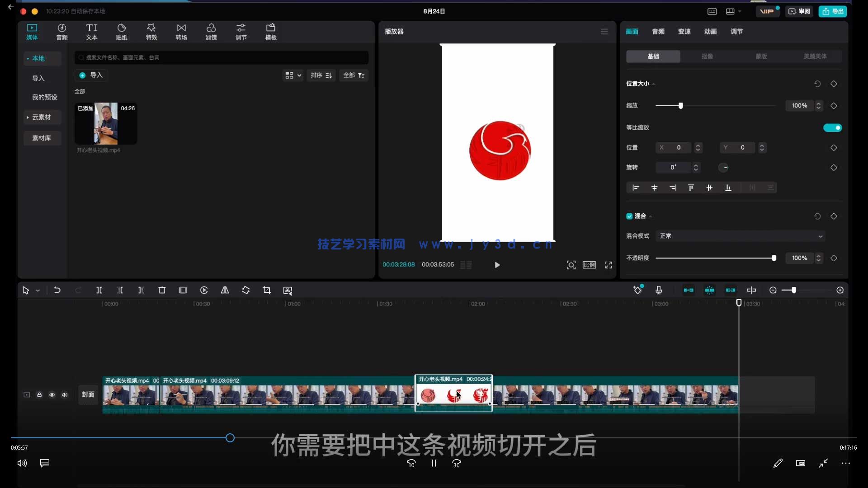Click the 封面 cover button
This screenshot has width=868, height=488.
tap(88, 394)
